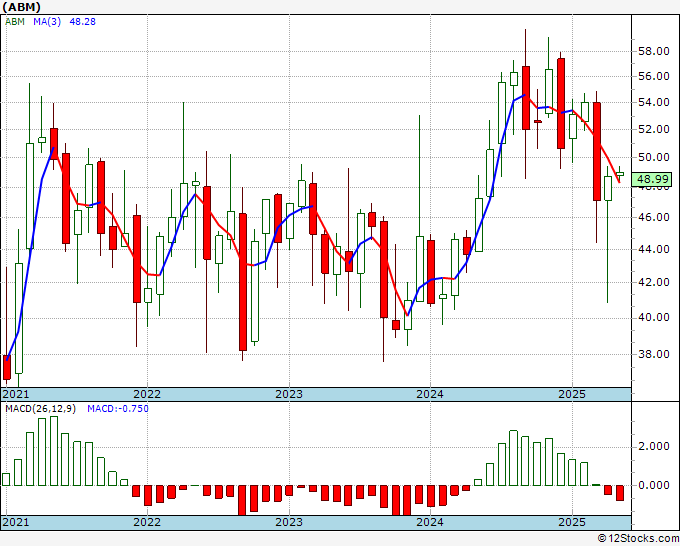The image size is (680, 546).
Task: Click the last red MACD histogram bar
Action: point(620,493)
